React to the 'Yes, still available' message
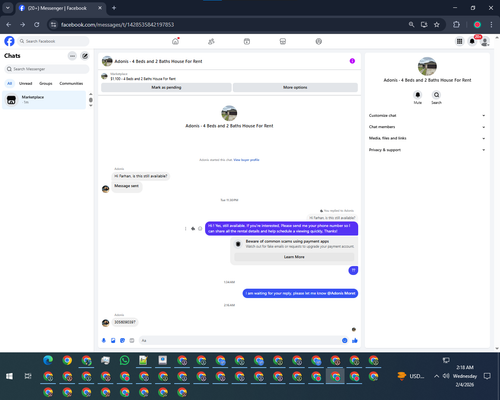 tap(200, 228)
